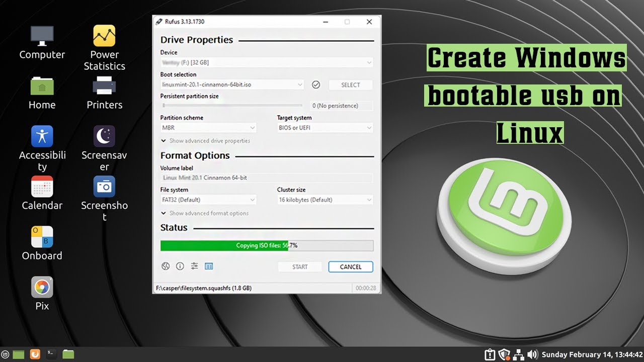Open the panel clock and calendar

tap(592, 354)
